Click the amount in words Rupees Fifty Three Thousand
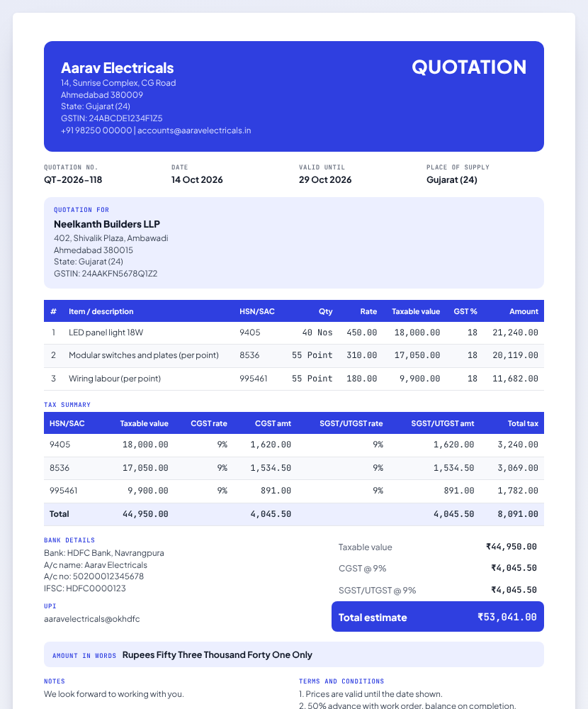The image size is (588, 709). click(217, 654)
